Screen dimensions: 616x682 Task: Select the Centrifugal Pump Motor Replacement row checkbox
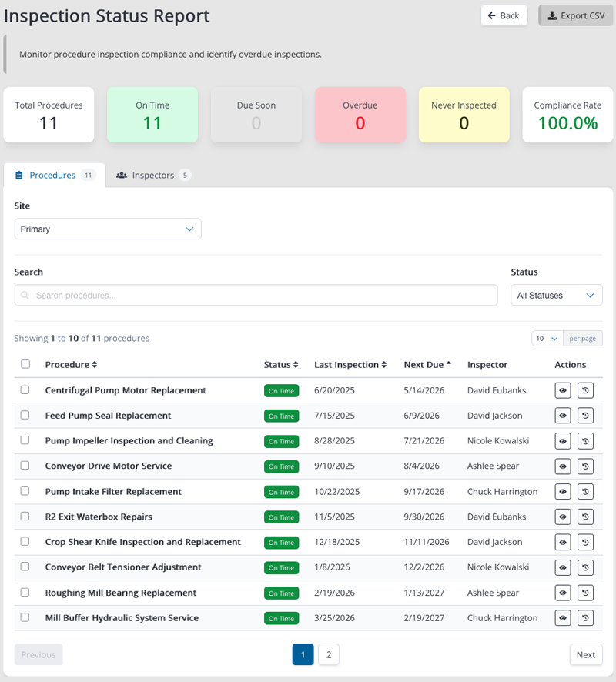[x=25, y=389]
